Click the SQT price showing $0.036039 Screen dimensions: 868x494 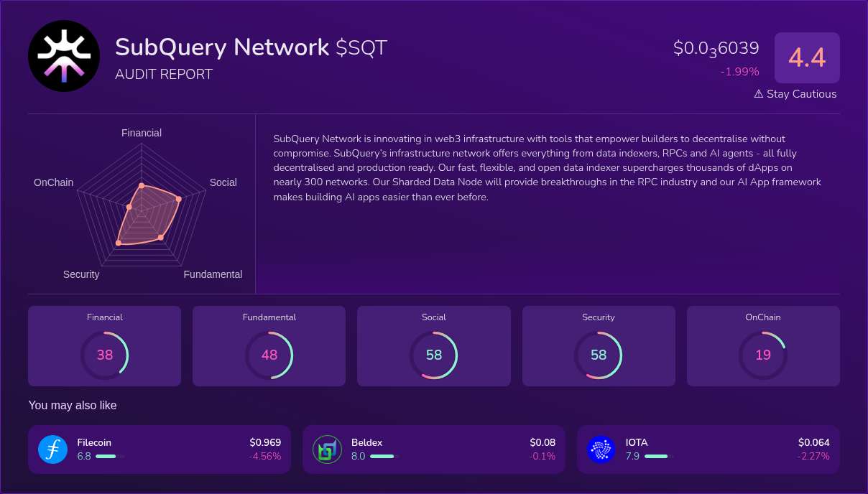tap(716, 47)
